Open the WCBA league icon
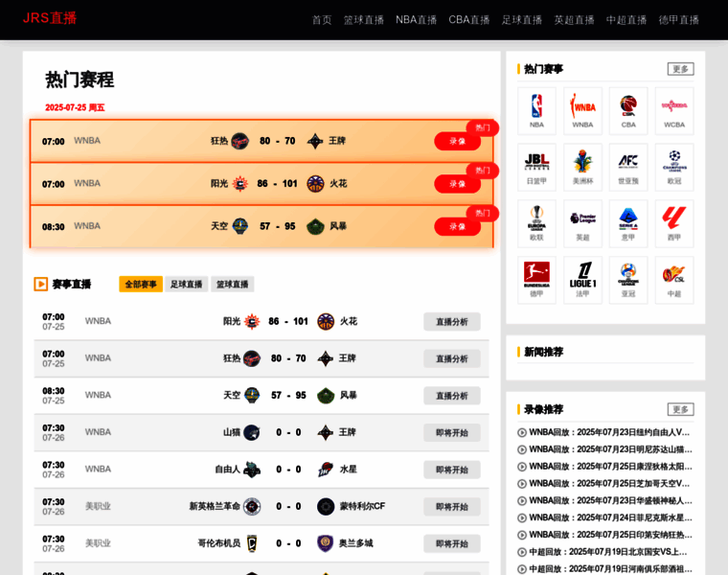 [674, 111]
